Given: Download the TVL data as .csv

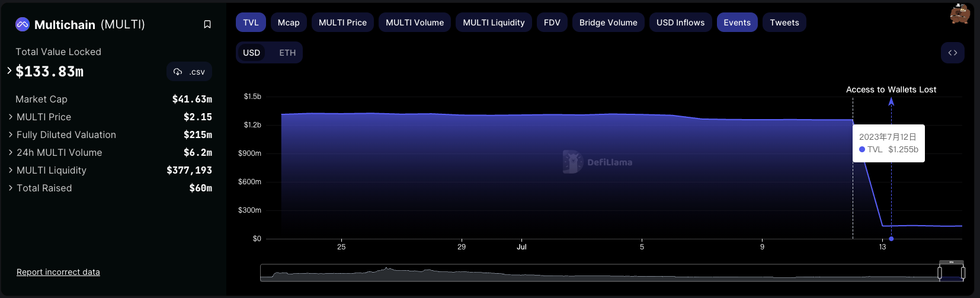Looking at the screenshot, I should coord(189,72).
